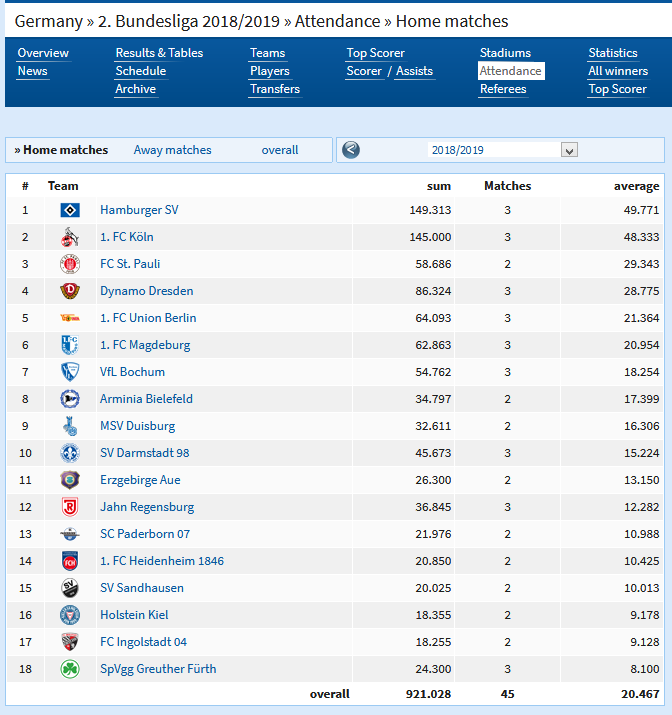This screenshot has height=715, width=672.
Task: Open the Dynamo Dresden team link
Action: click(146, 291)
